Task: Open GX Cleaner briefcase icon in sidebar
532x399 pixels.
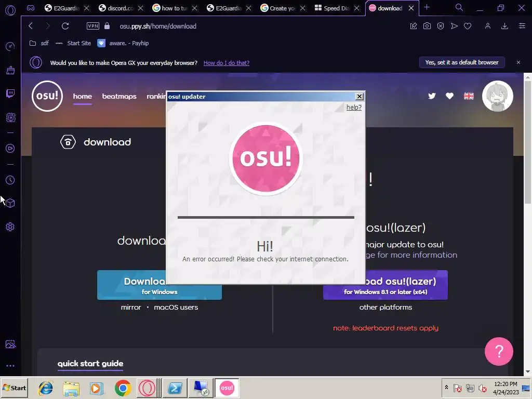Action: 10,70
